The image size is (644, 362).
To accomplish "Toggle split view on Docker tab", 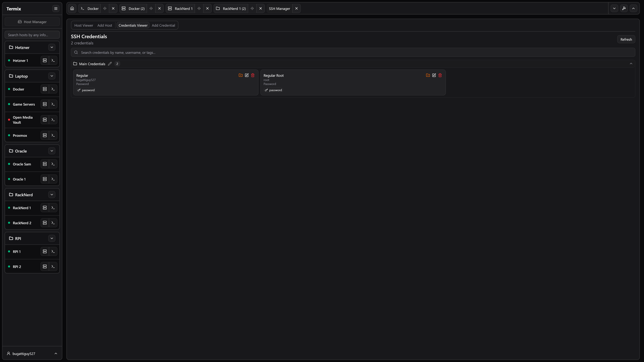I will (x=105, y=9).
